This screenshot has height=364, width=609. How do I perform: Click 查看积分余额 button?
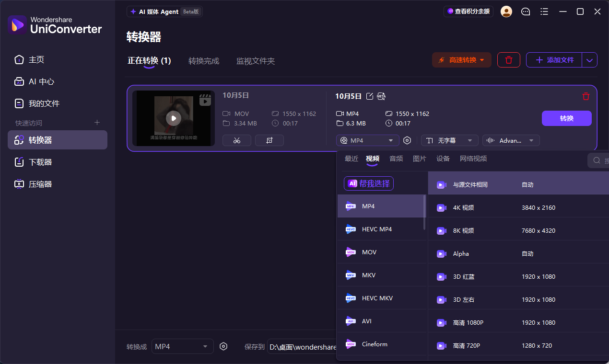[468, 11]
